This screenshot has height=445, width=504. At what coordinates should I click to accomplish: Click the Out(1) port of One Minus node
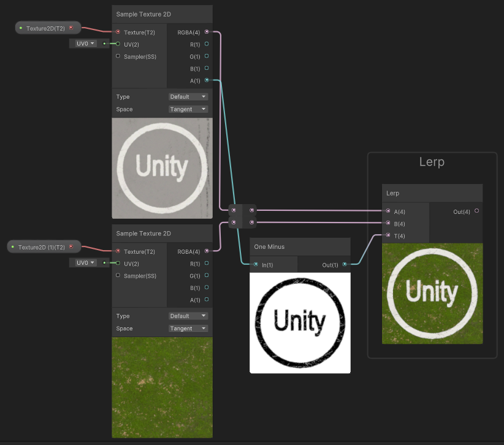pyautogui.click(x=345, y=264)
